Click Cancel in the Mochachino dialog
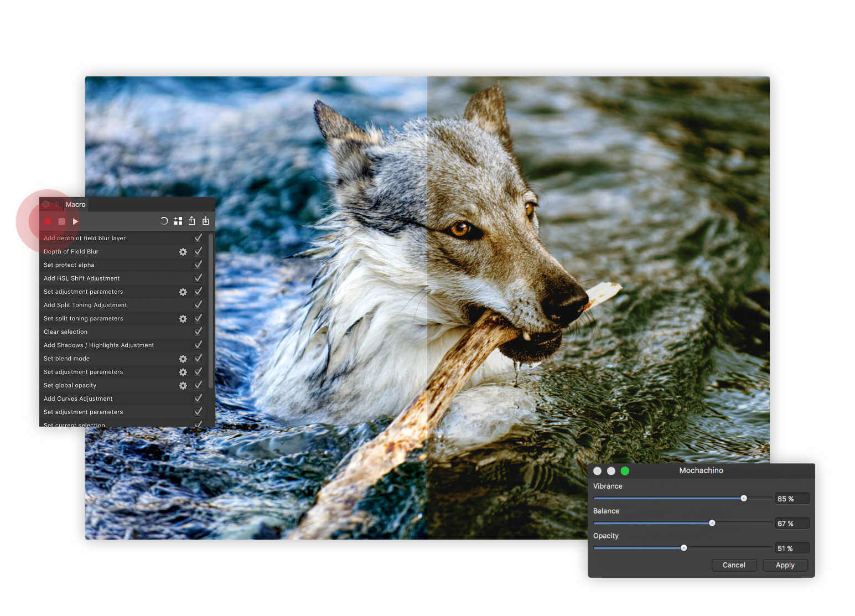Screen dimensions: 855x616 734,565
